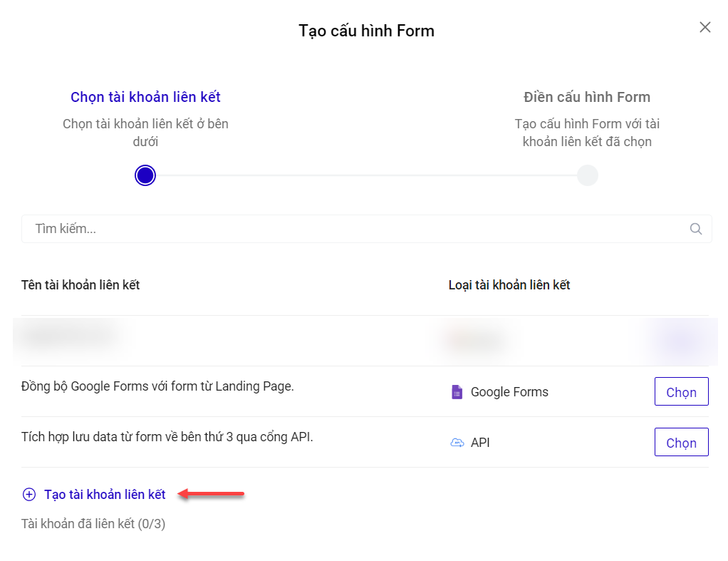Click the blue active step circle
The image size is (728, 561).
pos(145,175)
